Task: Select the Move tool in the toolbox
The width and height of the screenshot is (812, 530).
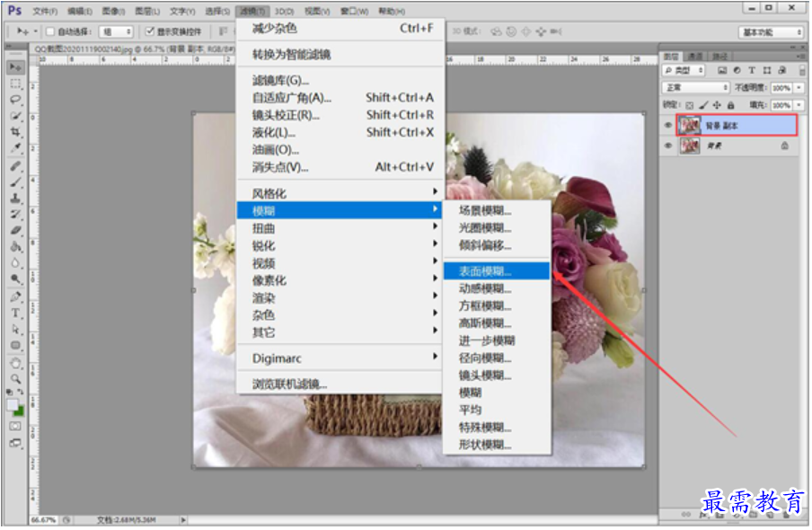Action: [15, 67]
